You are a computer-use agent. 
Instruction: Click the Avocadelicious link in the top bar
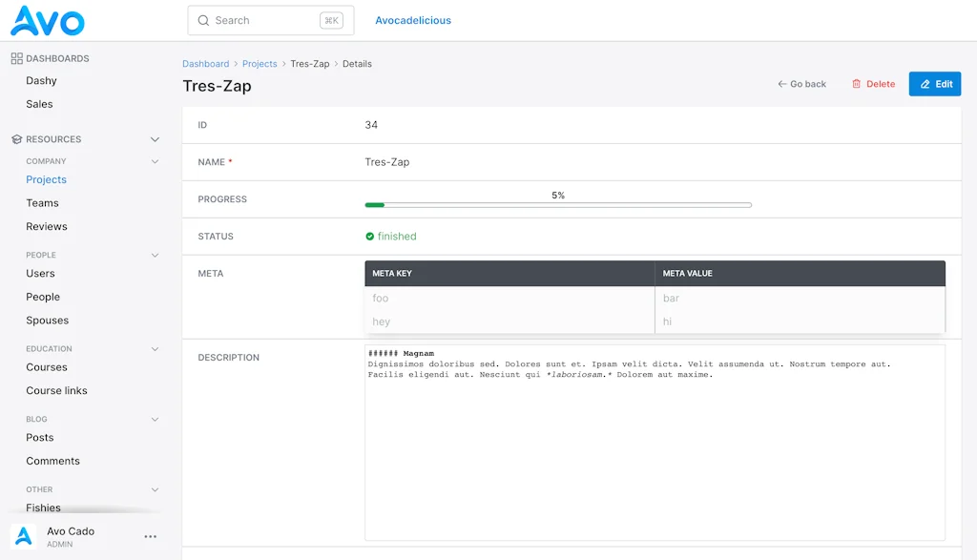click(x=412, y=20)
